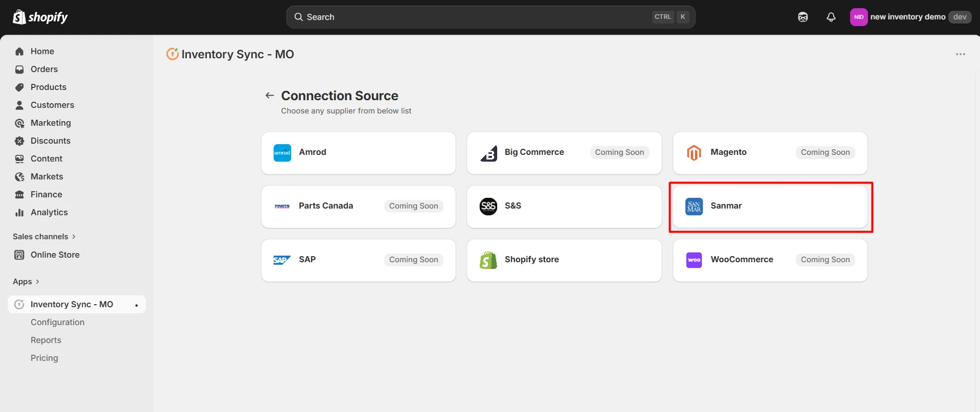Click the Customers person icon
This screenshot has width=980, height=412.
click(x=19, y=105)
